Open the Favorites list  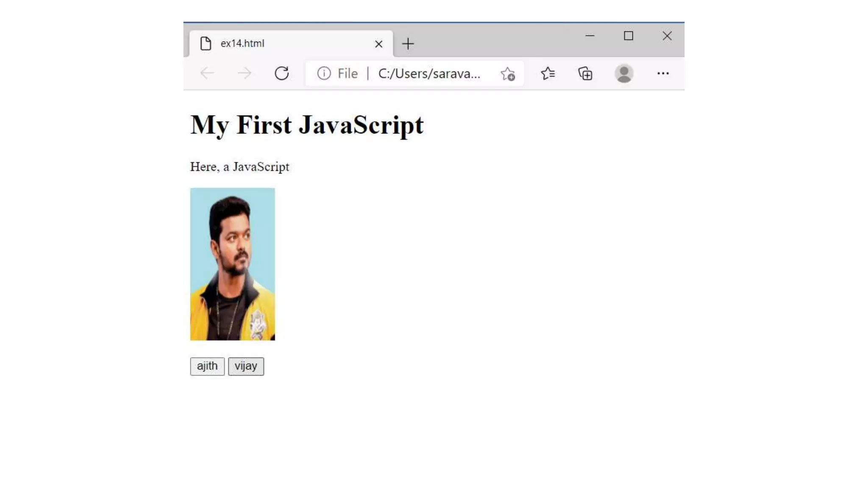[548, 73]
